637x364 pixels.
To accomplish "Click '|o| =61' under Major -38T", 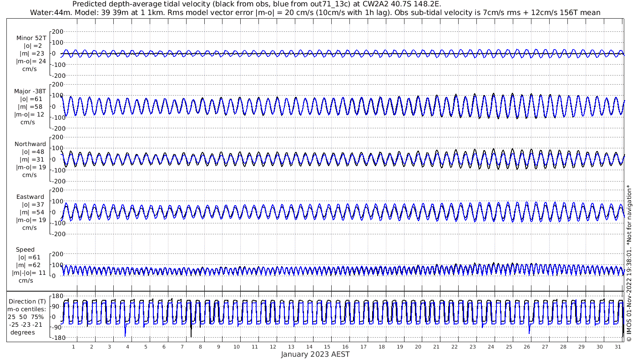I will pos(30,99).
